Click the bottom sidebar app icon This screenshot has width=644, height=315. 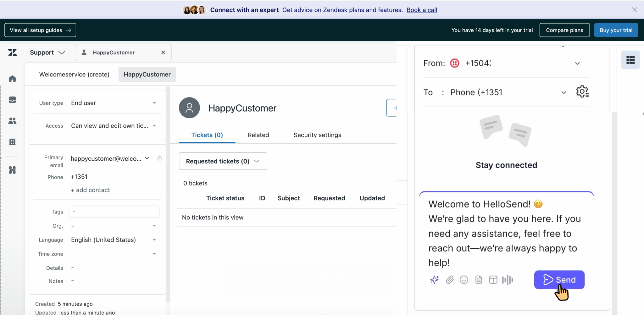coord(12,170)
